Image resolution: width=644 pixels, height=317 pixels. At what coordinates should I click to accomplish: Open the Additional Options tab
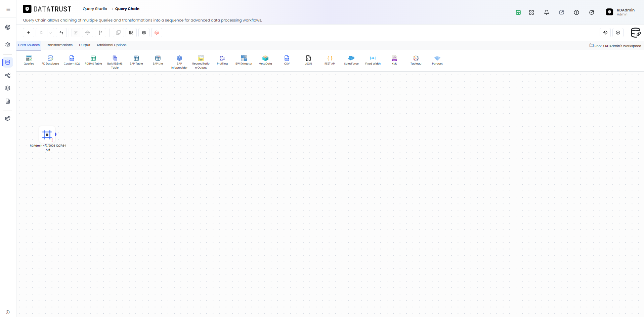pos(112,45)
